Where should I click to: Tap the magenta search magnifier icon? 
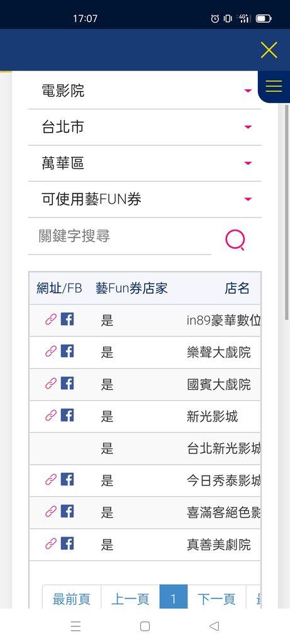tap(235, 240)
